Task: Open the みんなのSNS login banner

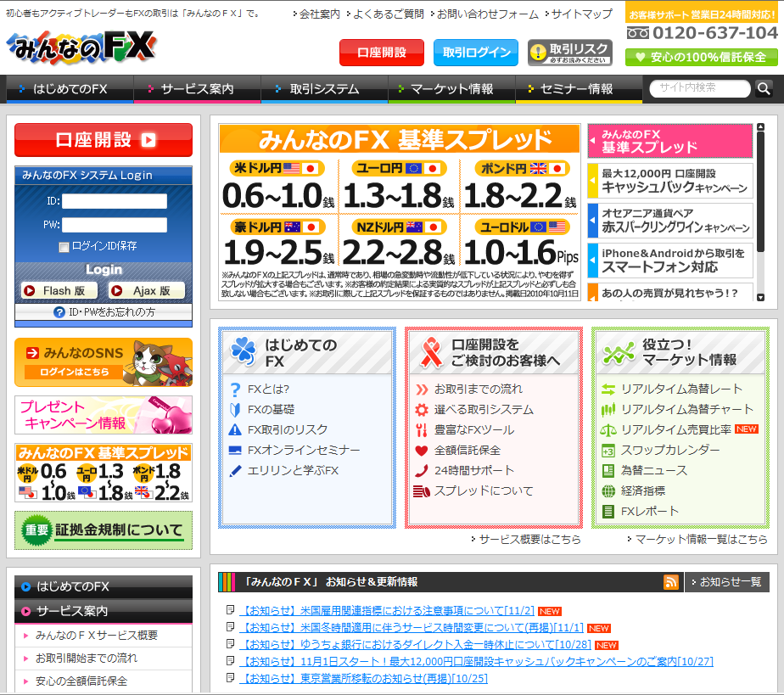Action: coord(104,362)
